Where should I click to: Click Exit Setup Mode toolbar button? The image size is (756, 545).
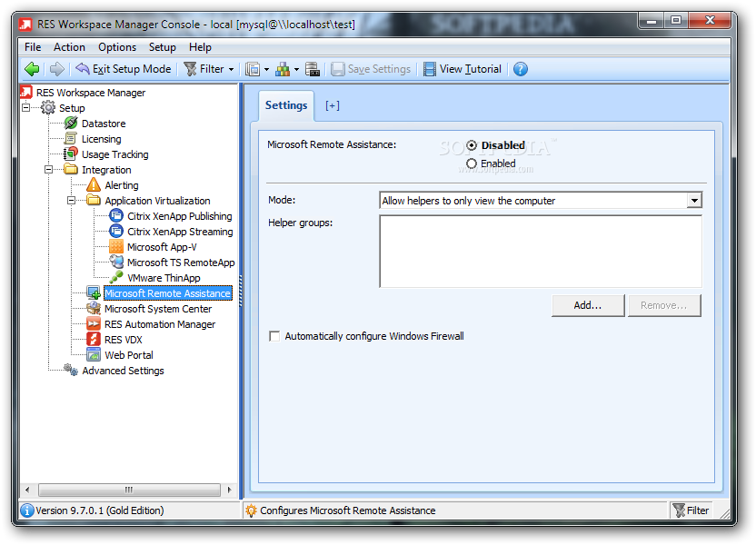point(124,69)
